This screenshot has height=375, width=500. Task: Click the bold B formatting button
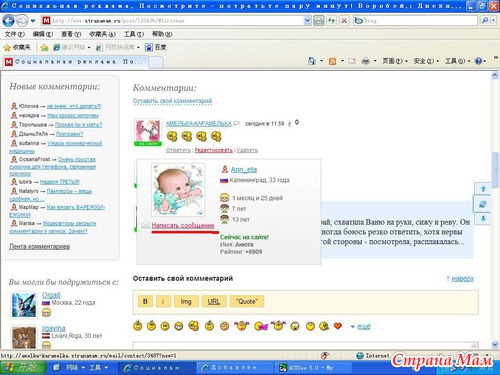[x=145, y=301]
